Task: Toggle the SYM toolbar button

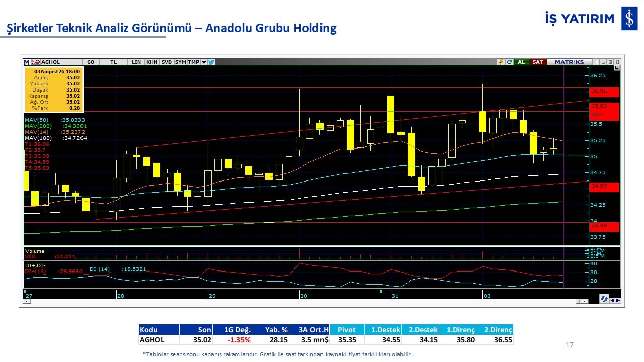Action: [x=181, y=62]
